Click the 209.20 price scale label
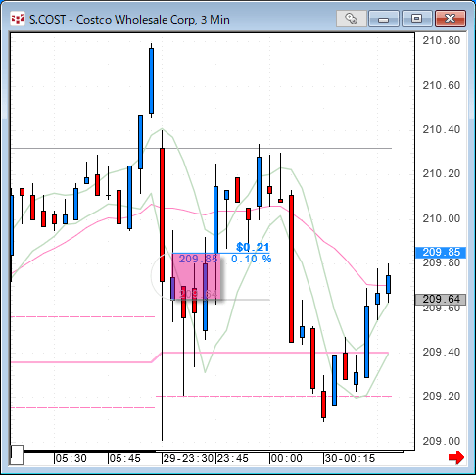476x475 pixels. (442, 397)
